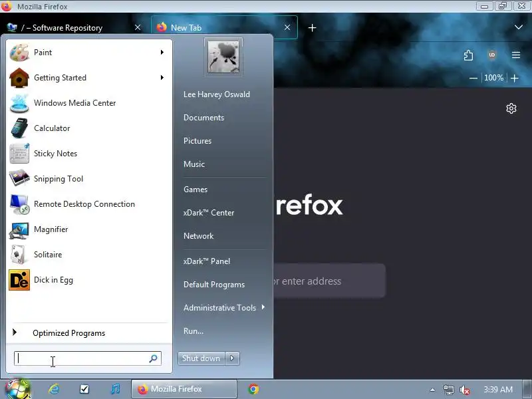Open the Pictures library

point(198,141)
